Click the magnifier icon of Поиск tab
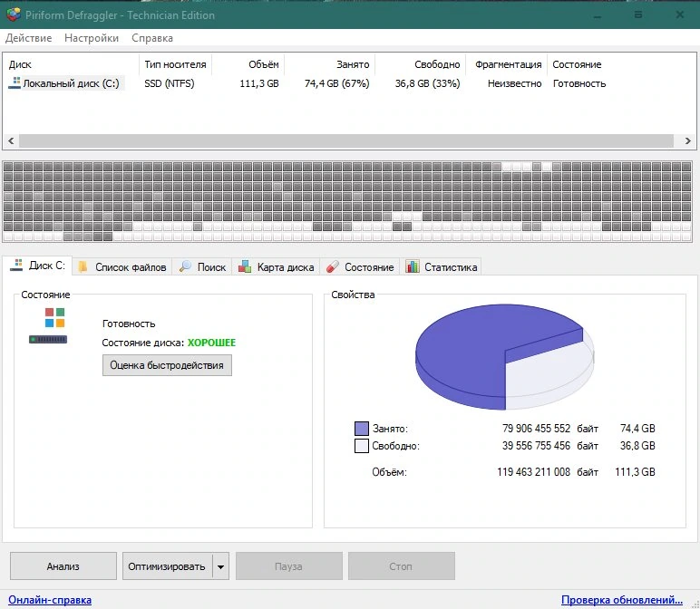This screenshot has width=700, height=609. [x=185, y=266]
